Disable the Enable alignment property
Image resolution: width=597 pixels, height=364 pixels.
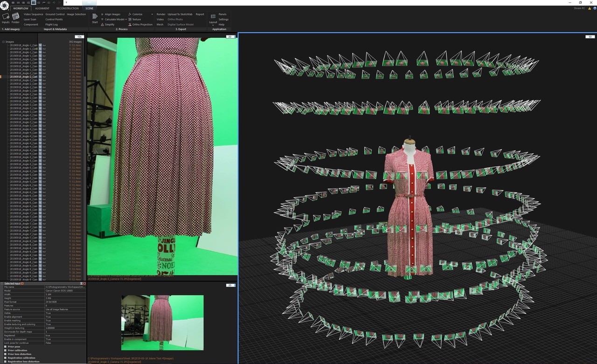click(48, 317)
